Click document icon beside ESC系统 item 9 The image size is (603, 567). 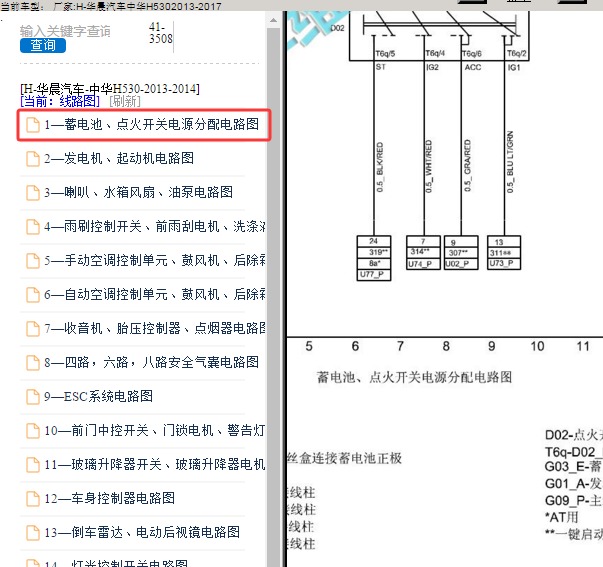pyautogui.click(x=33, y=397)
